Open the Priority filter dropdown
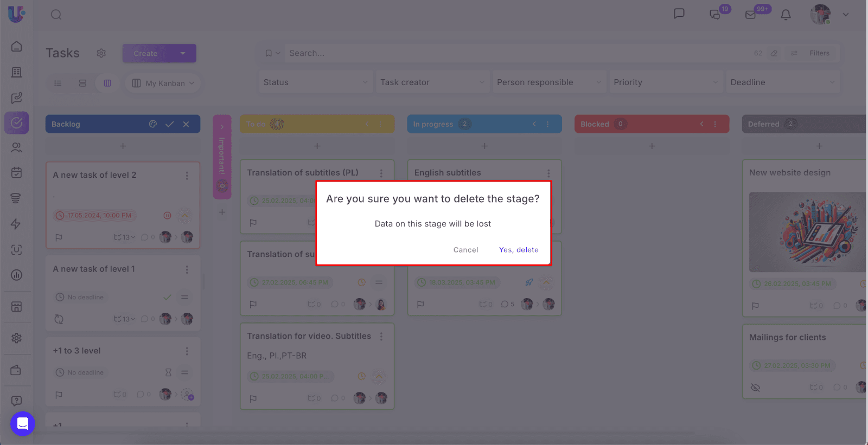 click(x=665, y=82)
